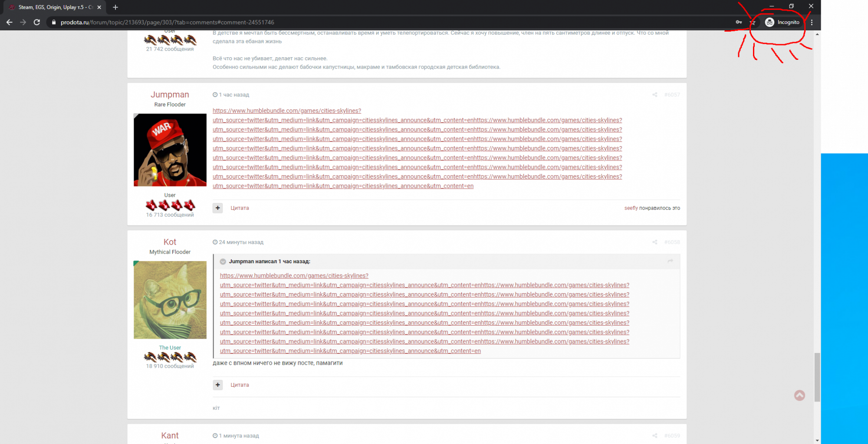Viewport: 868px width, 444px height.
Task: Click the seefly username link
Action: (x=631, y=208)
